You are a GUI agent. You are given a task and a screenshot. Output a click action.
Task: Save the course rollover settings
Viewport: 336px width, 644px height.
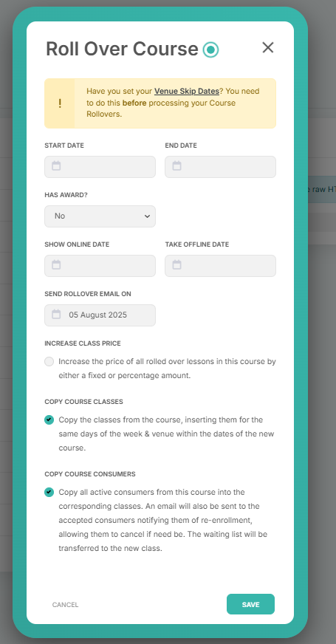click(250, 604)
